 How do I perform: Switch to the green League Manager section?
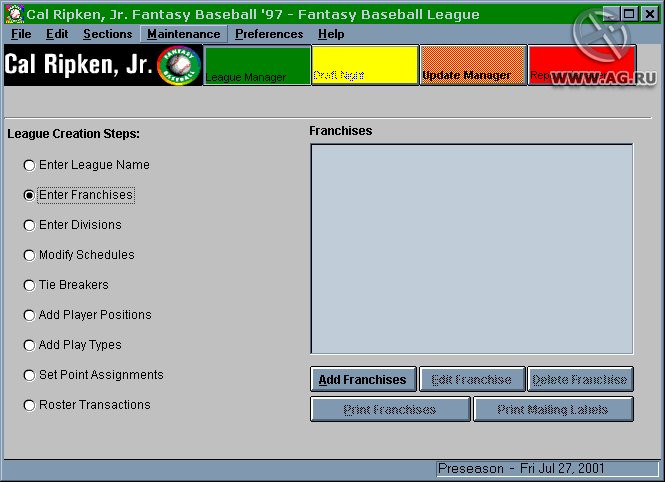tap(257, 65)
